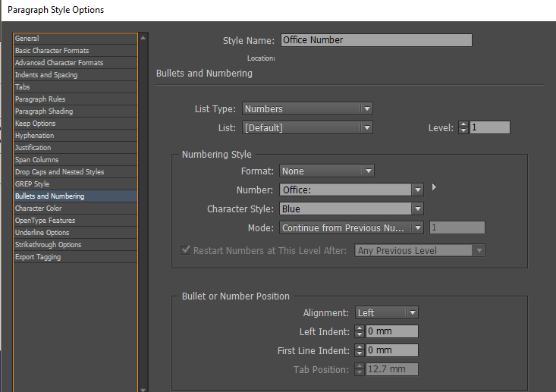Click the First Line Indent value field
This screenshot has height=392, width=556.
pos(392,350)
